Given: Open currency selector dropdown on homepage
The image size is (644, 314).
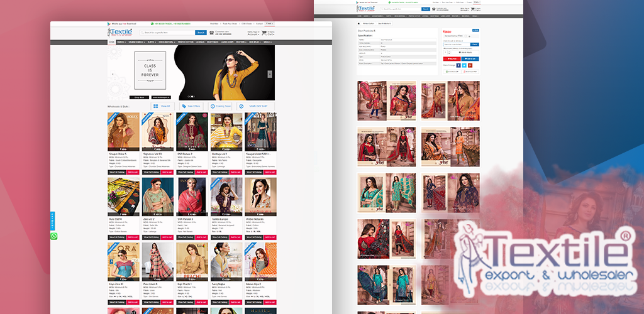Looking at the screenshot, I should [x=269, y=24].
